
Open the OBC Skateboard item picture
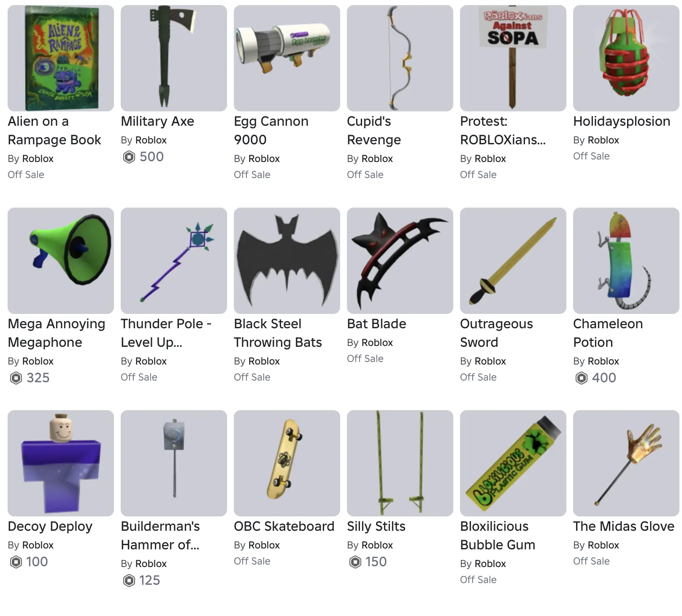click(x=287, y=463)
